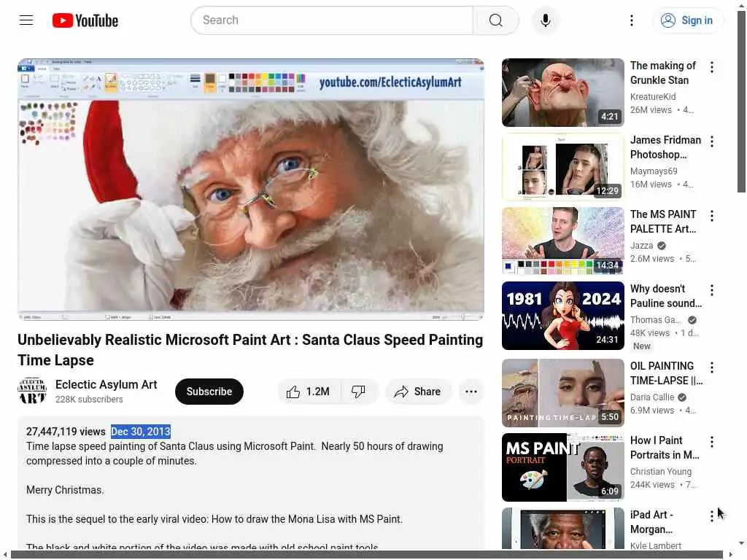This screenshot has height=560, width=747.
Task: Open the Eclectic Asylum Art channel name
Action: [x=106, y=384]
